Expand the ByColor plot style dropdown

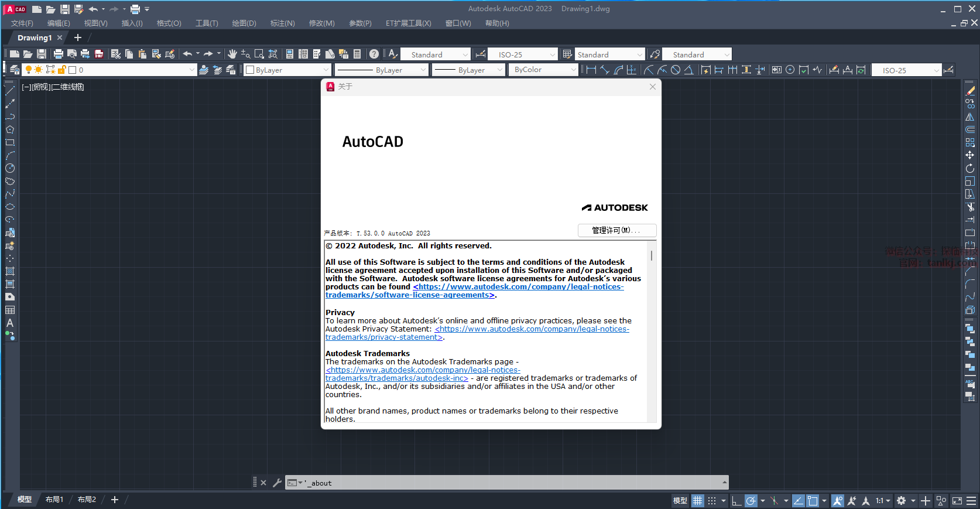[544, 70]
